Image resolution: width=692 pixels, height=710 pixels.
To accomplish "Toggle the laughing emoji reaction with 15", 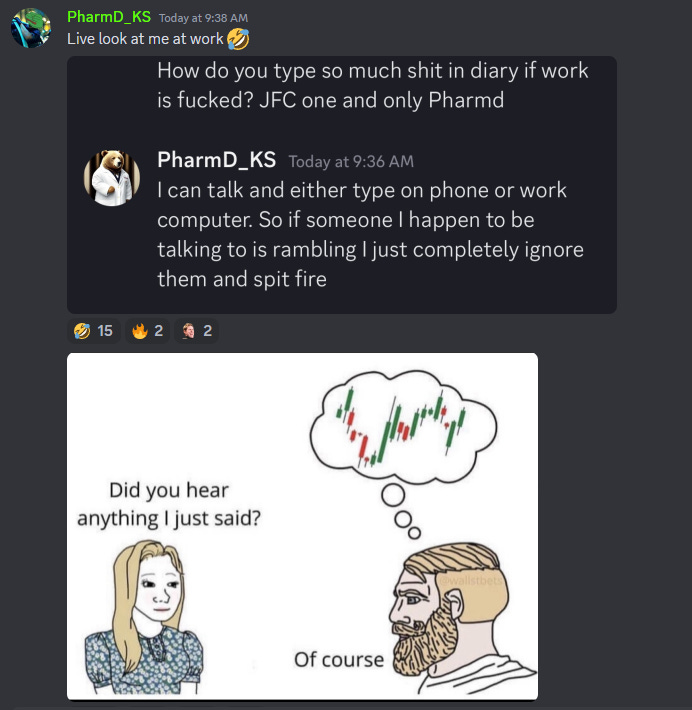I will [x=94, y=331].
